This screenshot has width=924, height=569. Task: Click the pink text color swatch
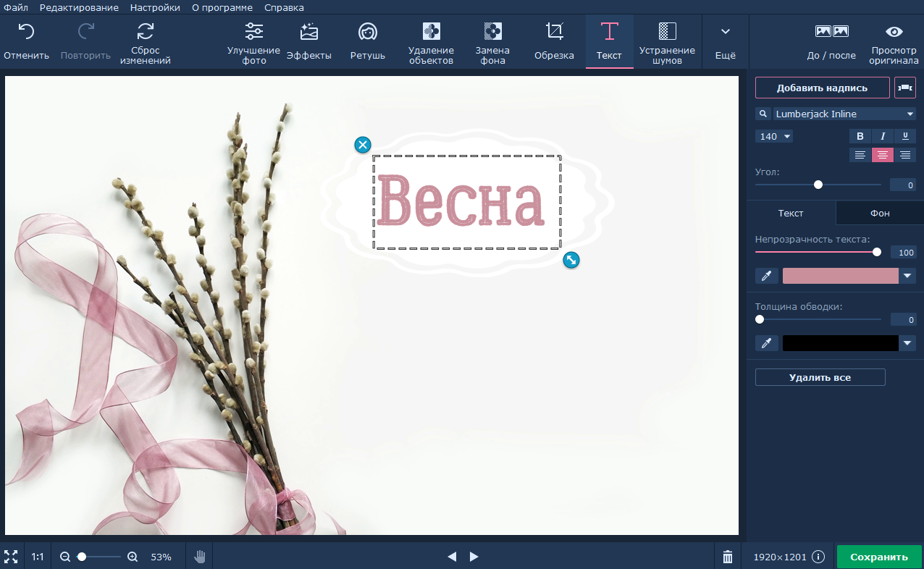click(841, 276)
